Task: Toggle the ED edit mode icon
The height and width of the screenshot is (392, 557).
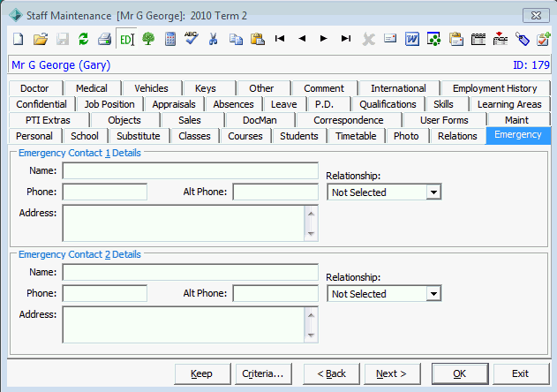Action: point(127,39)
